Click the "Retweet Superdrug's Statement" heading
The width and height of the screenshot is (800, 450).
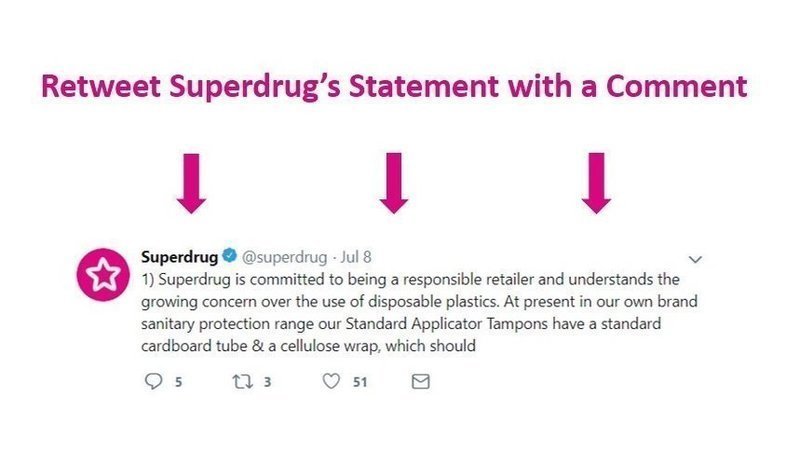coord(394,86)
